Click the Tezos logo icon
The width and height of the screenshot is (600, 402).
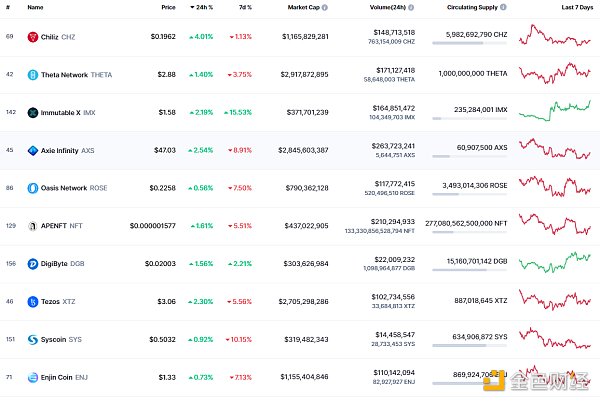pos(33,302)
